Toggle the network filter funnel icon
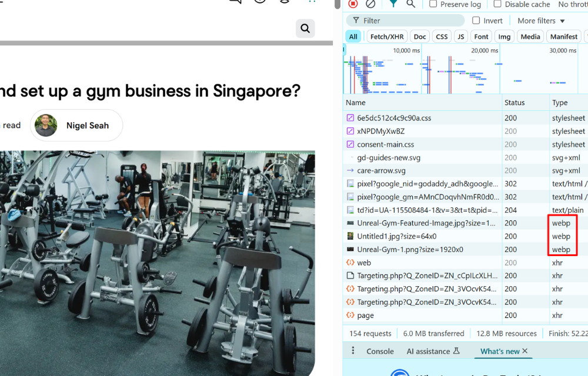This screenshot has height=376, width=588. pyautogui.click(x=393, y=4)
